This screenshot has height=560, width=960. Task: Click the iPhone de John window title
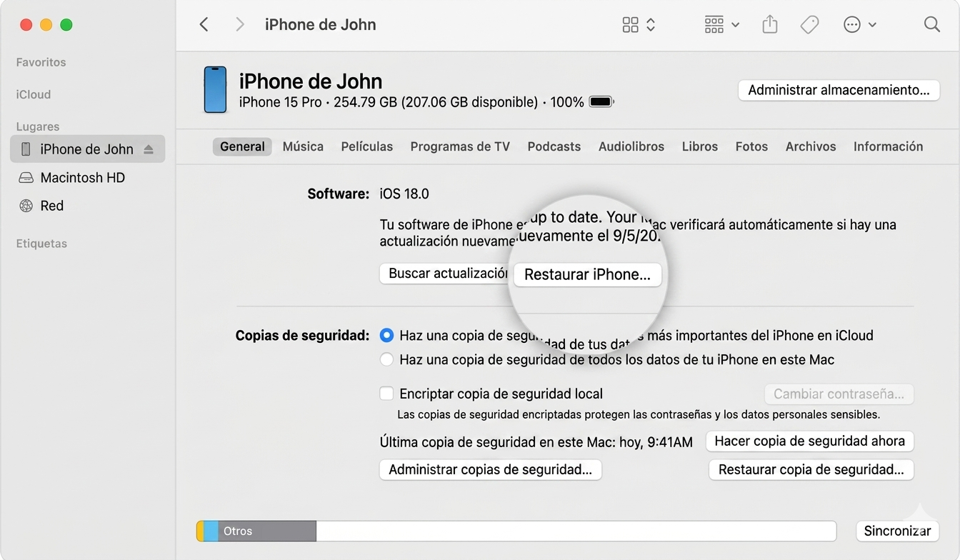[x=320, y=24]
